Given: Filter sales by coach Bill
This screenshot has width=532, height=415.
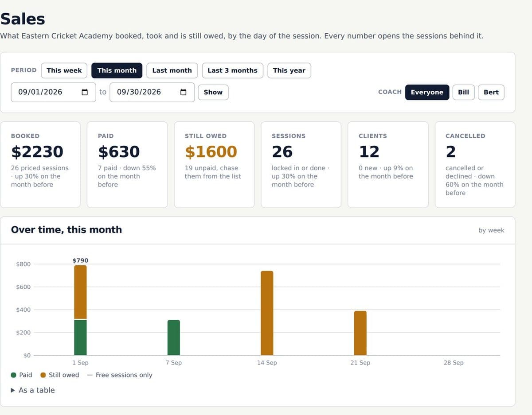Looking at the screenshot, I should (x=463, y=92).
